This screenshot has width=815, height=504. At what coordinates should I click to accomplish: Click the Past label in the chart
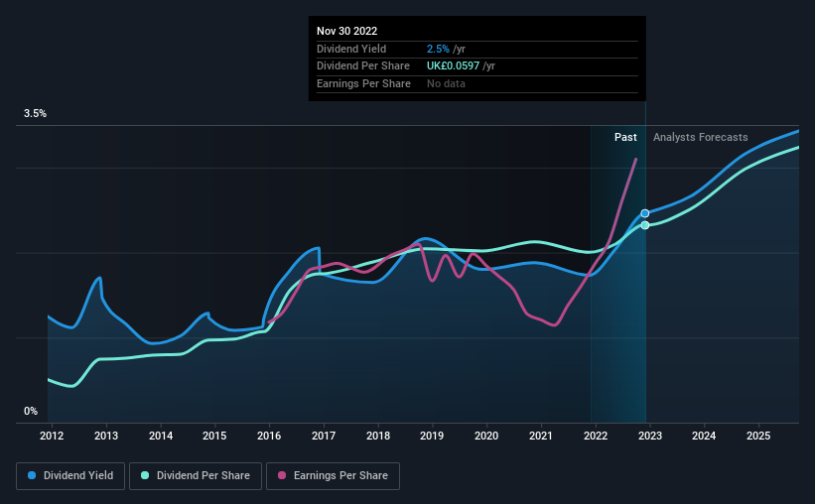point(625,137)
